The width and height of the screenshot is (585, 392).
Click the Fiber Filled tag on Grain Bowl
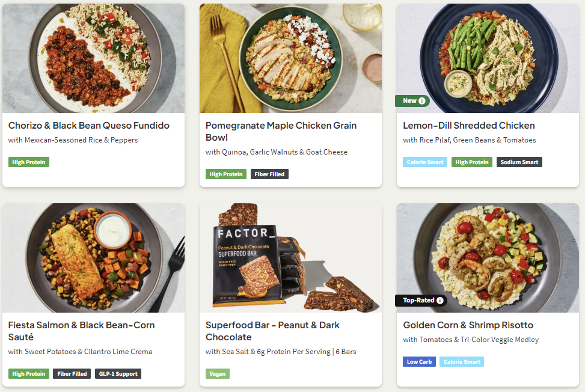pos(269,174)
